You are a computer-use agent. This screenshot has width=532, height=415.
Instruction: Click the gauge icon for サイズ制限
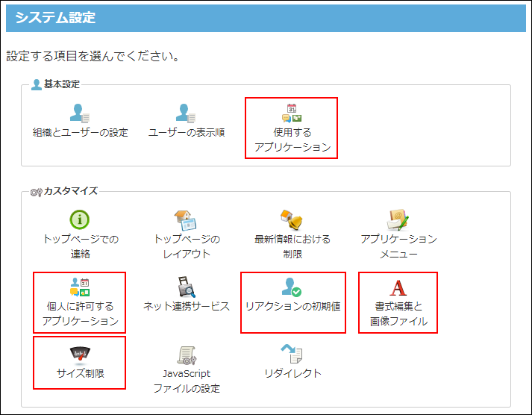point(80,355)
